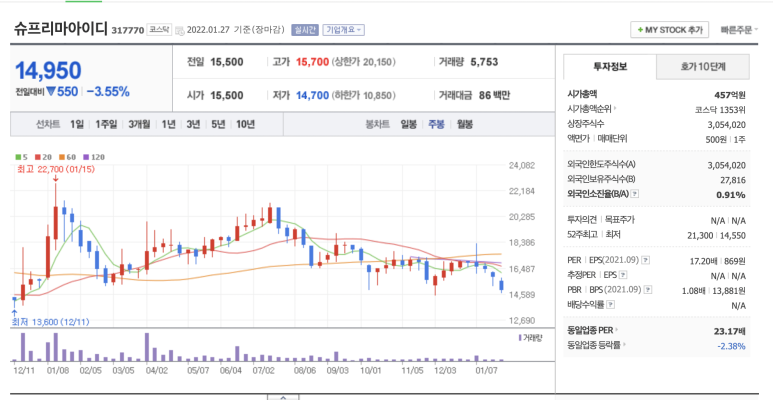Click the high price 15,700 value
Viewport: 773px width, 400px height.
(312, 62)
